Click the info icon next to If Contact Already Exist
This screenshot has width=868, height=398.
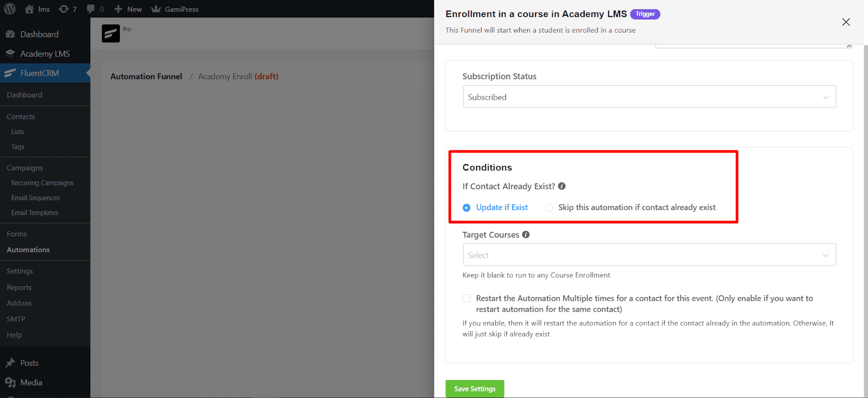coord(561,186)
